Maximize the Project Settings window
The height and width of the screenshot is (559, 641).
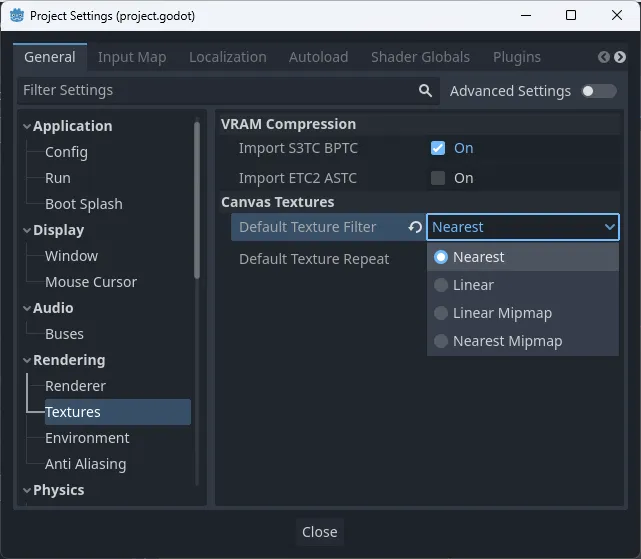coord(571,16)
